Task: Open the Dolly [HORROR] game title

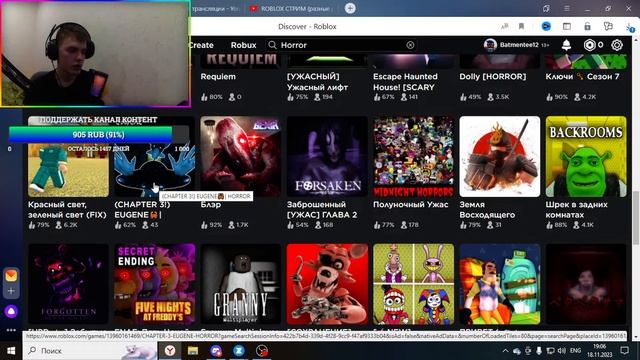Action: coord(493,76)
